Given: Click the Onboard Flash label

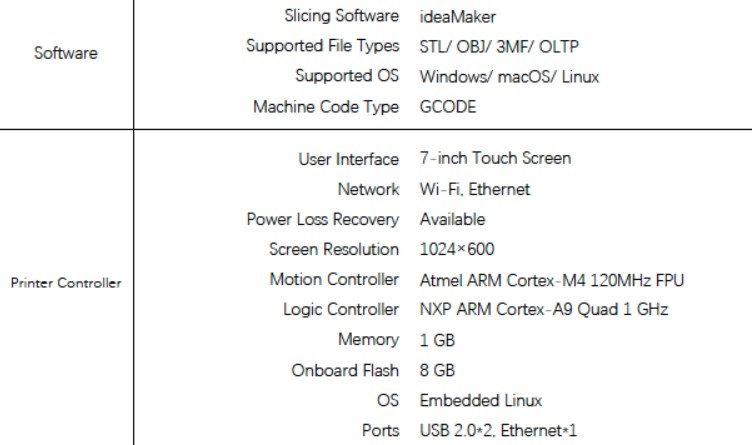Looking at the screenshot, I should click(345, 370).
